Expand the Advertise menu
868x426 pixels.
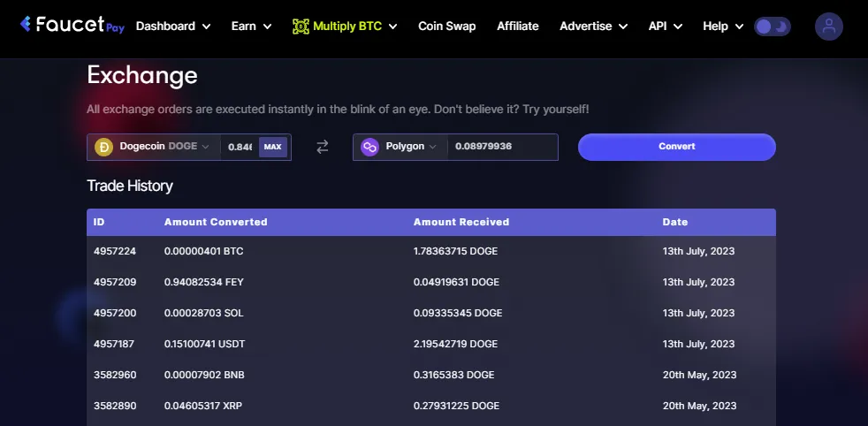(593, 26)
